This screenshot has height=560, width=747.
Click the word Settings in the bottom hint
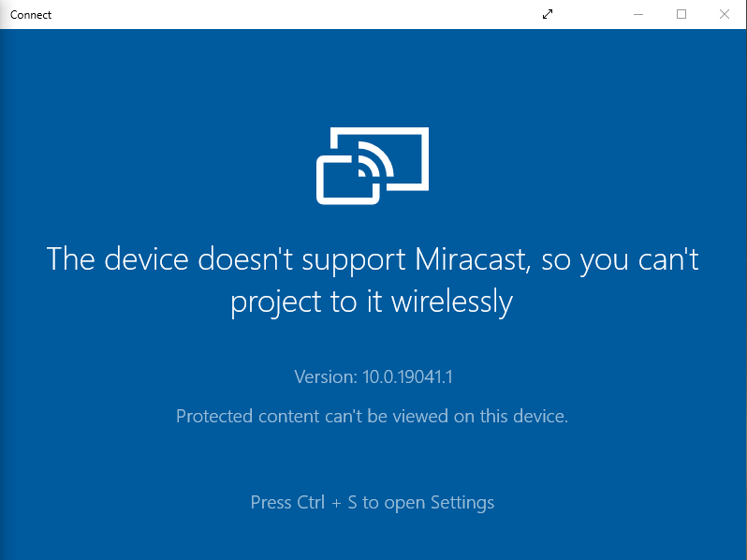462,503
